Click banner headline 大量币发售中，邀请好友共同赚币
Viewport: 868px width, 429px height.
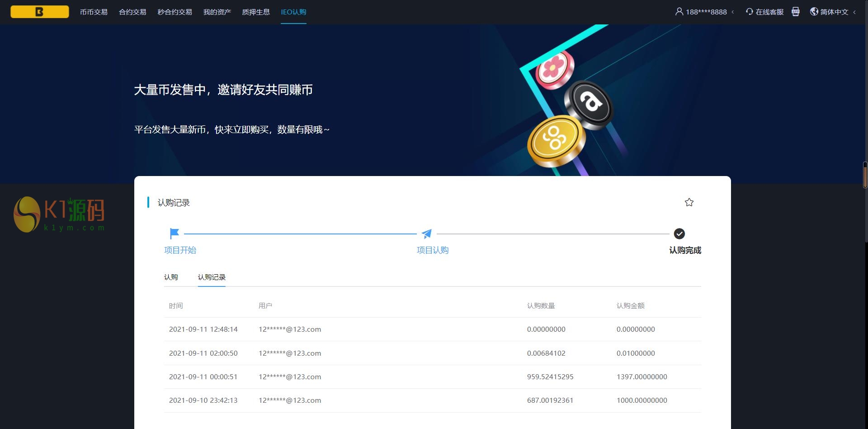[x=223, y=90]
